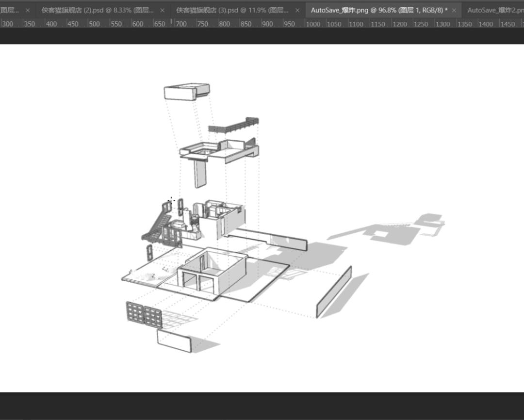
Task: Switch to the 侠客猫旗舰店 (3).psd tab
Action: (232, 10)
